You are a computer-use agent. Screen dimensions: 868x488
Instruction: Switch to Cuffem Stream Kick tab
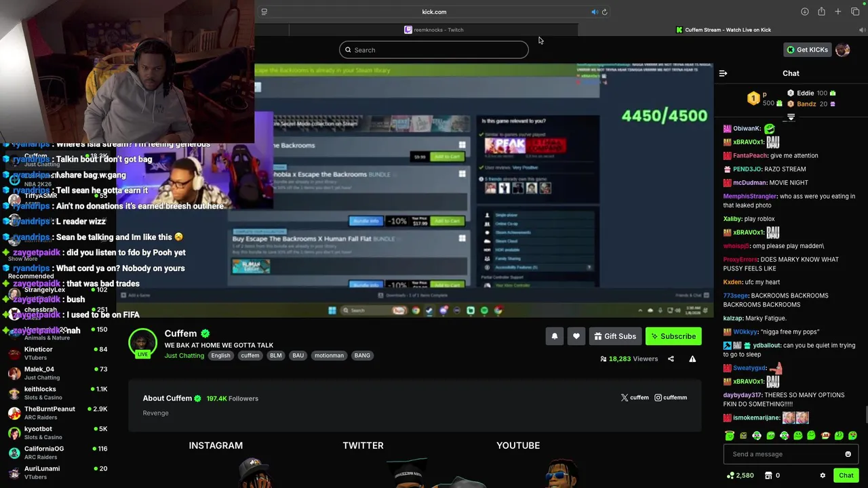coord(723,30)
